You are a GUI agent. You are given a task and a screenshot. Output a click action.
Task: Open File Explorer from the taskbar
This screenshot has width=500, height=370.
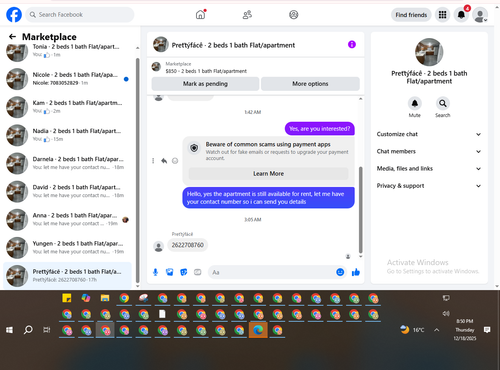click(x=105, y=298)
